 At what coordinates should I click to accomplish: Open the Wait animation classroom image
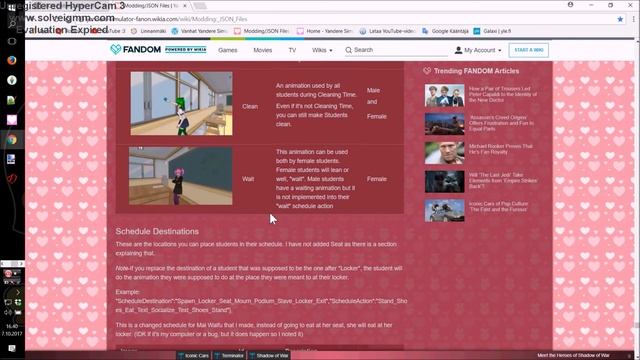click(x=180, y=176)
